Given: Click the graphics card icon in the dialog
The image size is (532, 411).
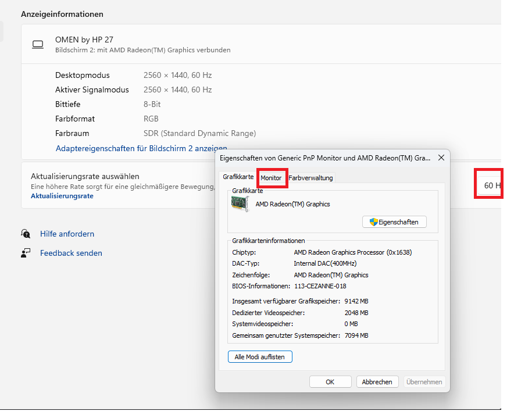Looking at the screenshot, I should pyautogui.click(x=240, y=204).
